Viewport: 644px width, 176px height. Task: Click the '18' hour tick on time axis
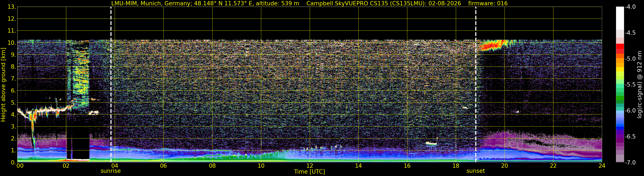(456, 166)
